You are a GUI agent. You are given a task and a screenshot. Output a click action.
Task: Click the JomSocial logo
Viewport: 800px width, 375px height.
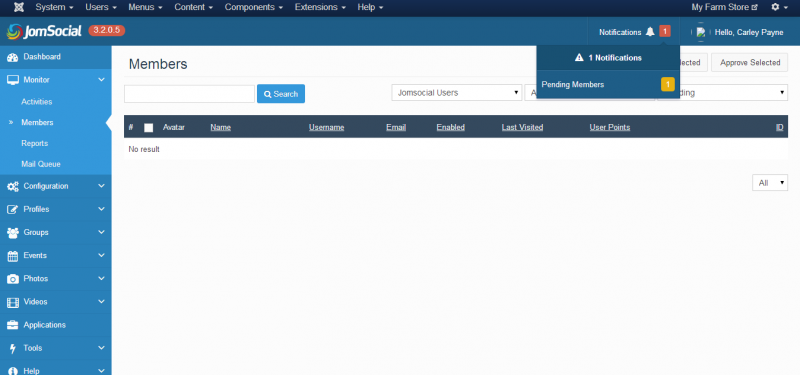[x=44, y=31]
